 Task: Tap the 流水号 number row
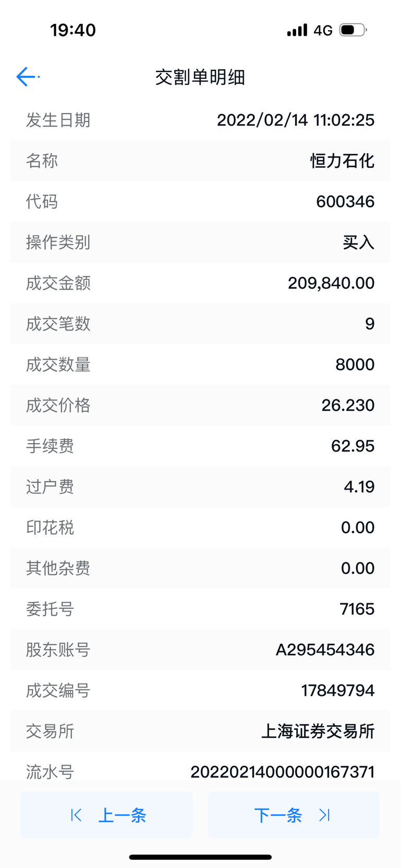click(x=200, y=772)
